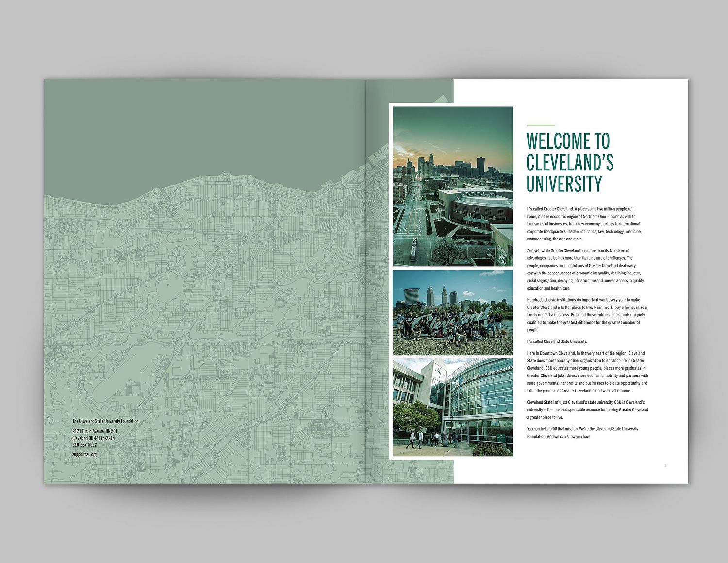The height and width of the screenshot is (563, 728).
Task: Click the page number 3
Action: pos(665,466)
